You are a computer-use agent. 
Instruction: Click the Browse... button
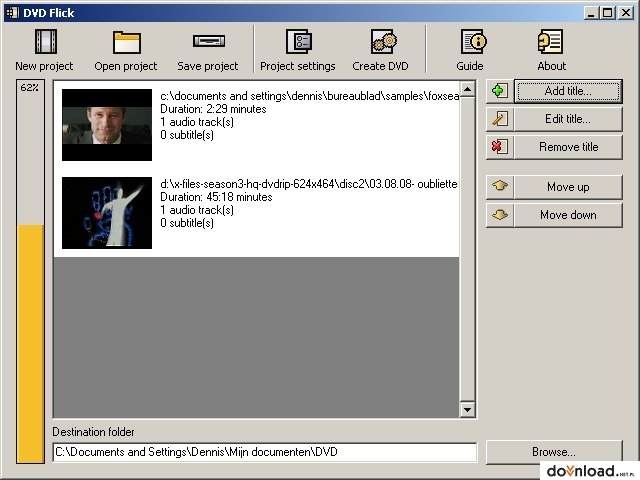coord(554,452)
